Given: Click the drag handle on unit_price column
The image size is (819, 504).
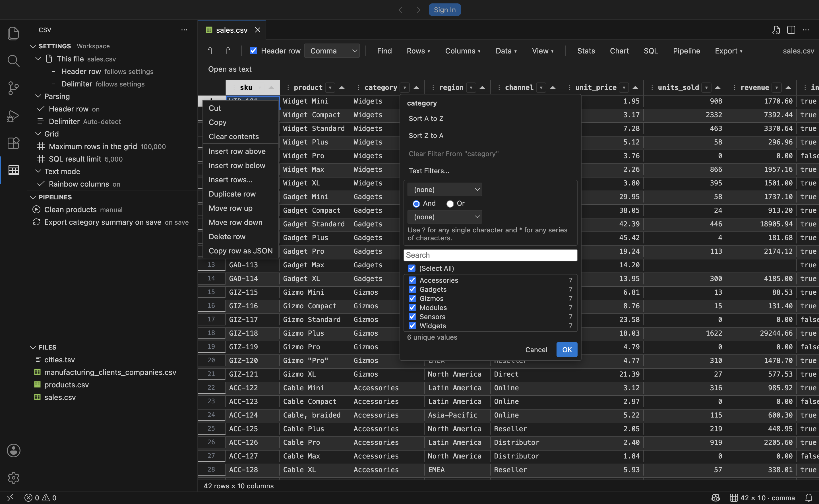Looking at the screenshot, I should coord(569,88).
